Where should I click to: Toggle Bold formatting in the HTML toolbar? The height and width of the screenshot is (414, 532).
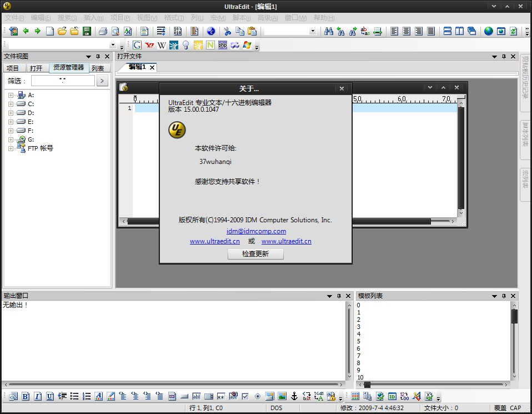26,396
